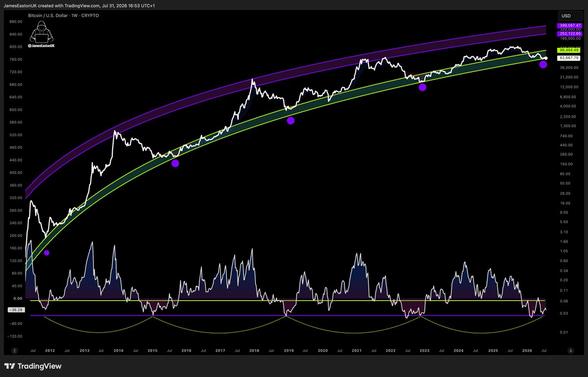Click the TradingView logo at bottom left
Viewport: 588px width, 377px height.
[x=32, y=366]
